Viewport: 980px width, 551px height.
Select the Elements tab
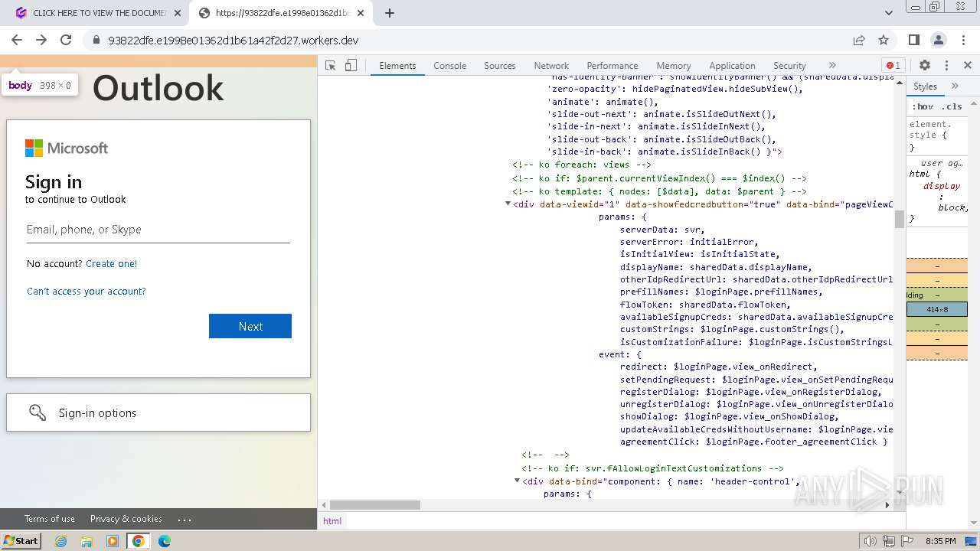click(397, 66)
